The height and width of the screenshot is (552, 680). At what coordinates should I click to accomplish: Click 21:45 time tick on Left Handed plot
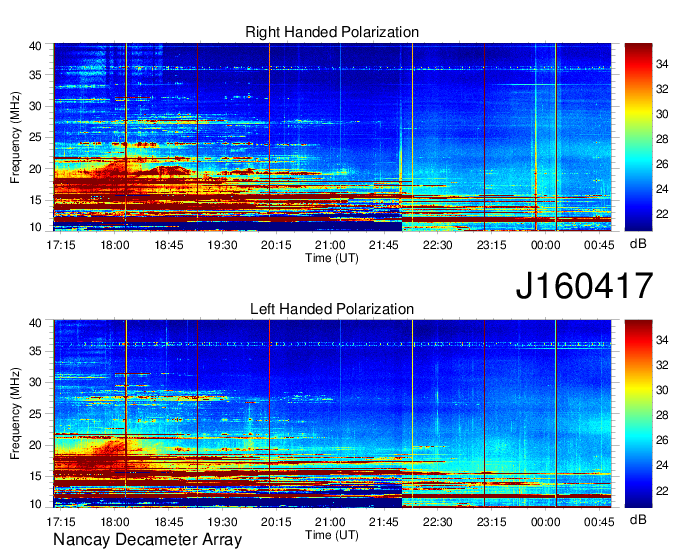click(384, 522)
